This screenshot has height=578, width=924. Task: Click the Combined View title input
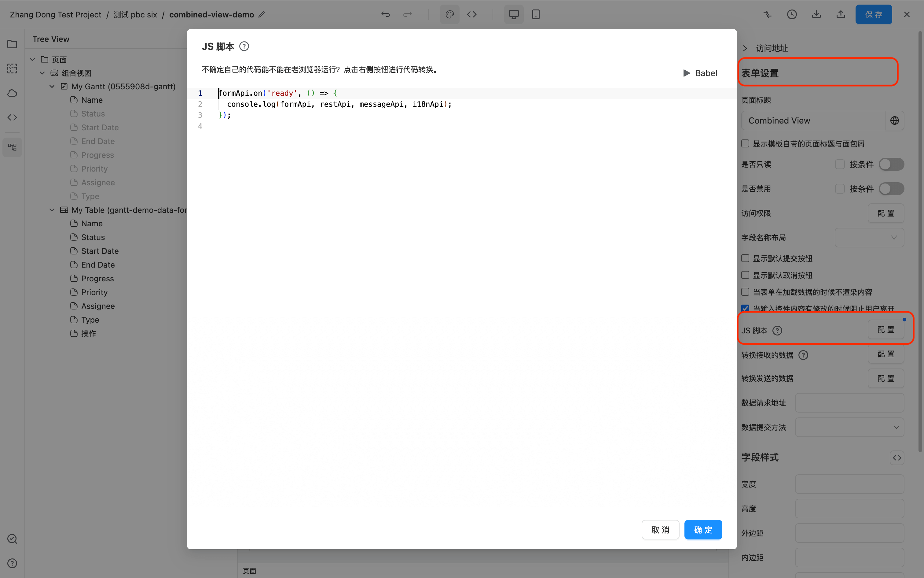click(x=813, y=120)
